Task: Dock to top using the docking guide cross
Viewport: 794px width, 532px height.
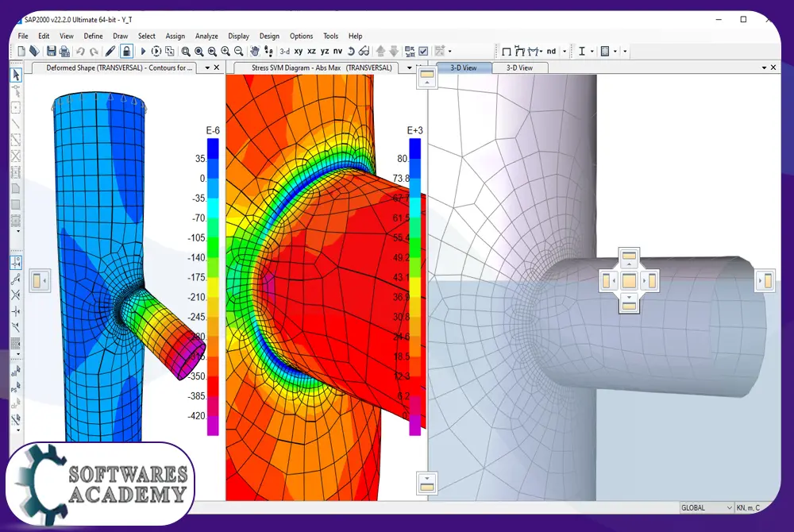Action: pos(629,257)
